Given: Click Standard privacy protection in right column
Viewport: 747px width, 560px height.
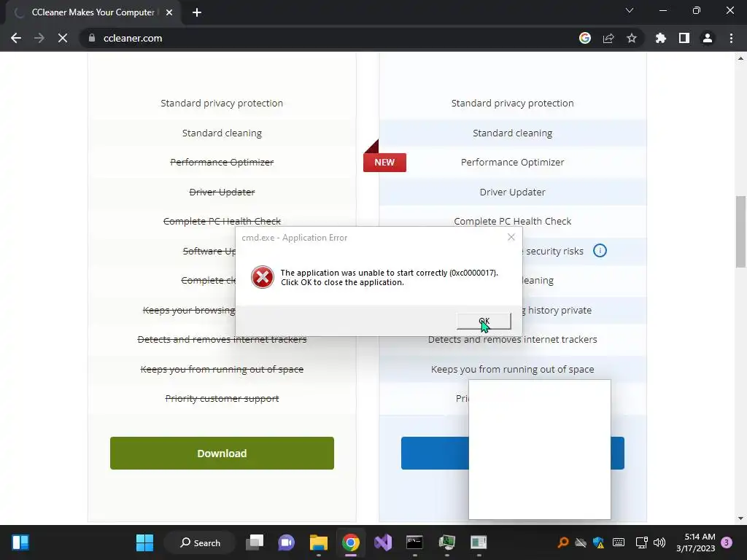Looking at the screenshot, I should pos(513,103).
